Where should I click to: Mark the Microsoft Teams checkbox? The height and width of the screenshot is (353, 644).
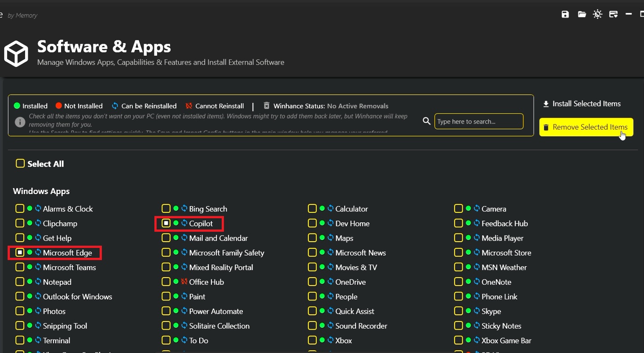point(20,267)
